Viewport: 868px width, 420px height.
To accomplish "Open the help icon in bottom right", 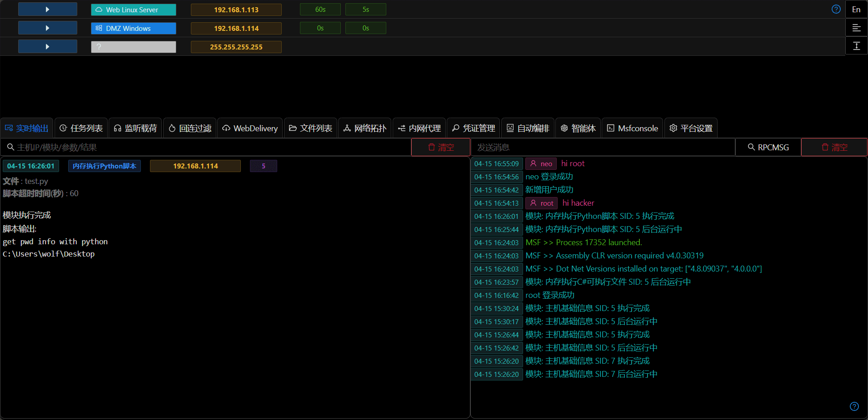I will click(854, 406).
